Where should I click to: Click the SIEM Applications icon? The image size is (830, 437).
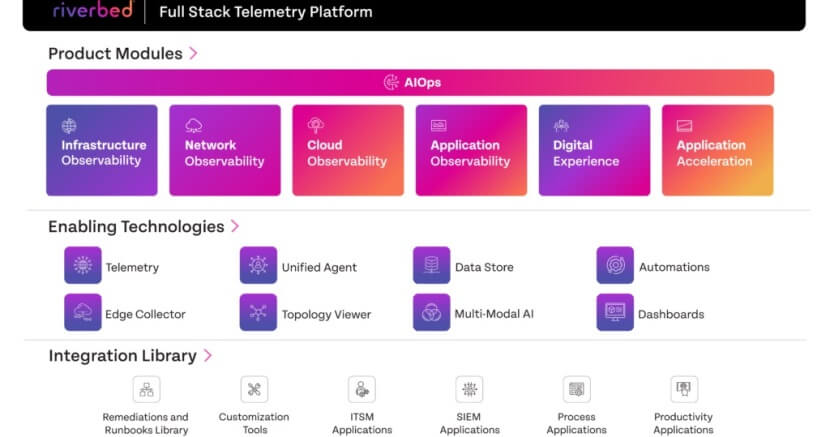[469, 390]
